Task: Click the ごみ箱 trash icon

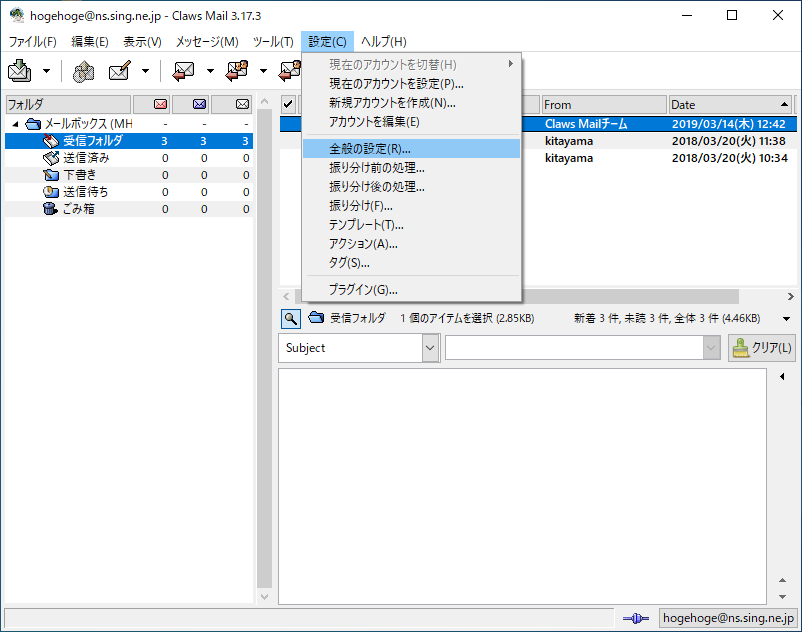Action: (50, 209)
